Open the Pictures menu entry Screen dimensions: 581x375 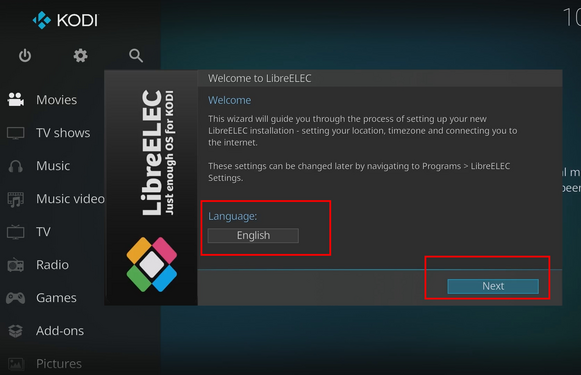59,364
